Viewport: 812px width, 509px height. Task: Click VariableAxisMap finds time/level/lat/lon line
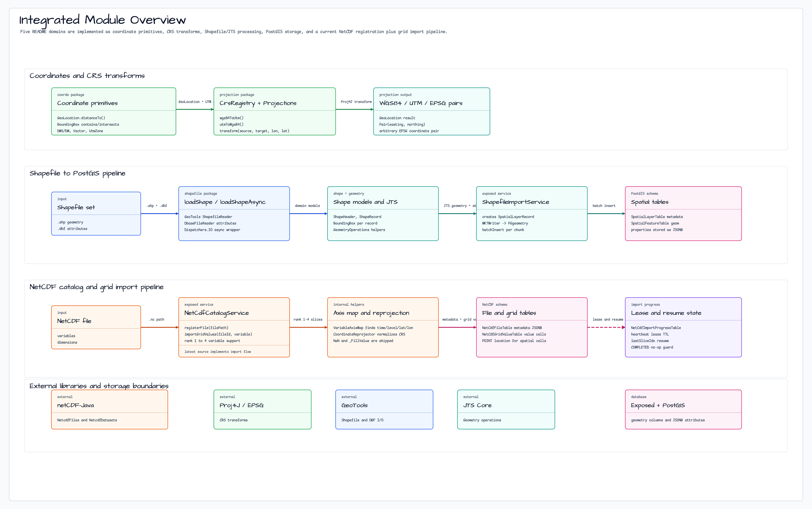point(373,328)
